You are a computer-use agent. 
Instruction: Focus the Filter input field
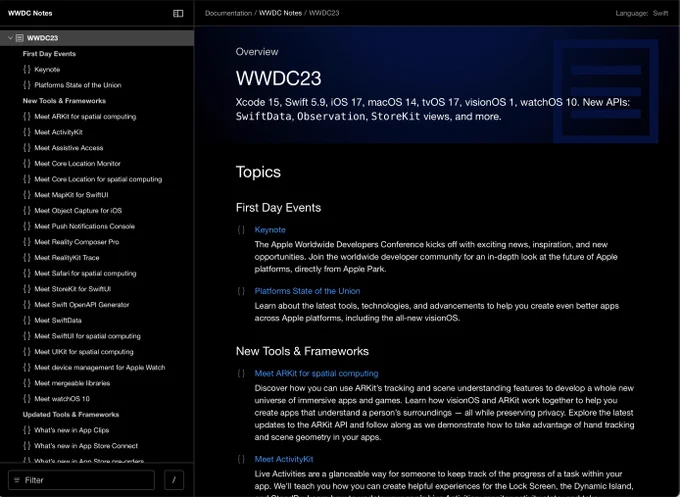click(81, 480)
